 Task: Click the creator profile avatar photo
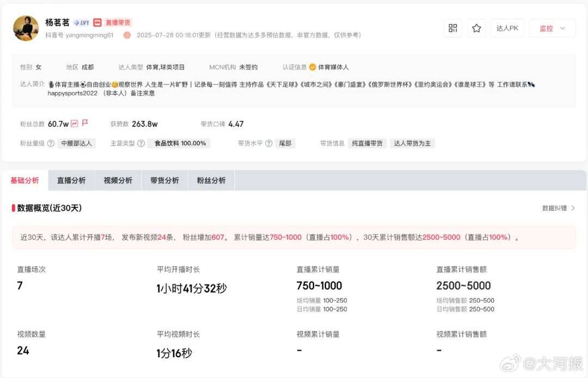[x=26, y=28]
